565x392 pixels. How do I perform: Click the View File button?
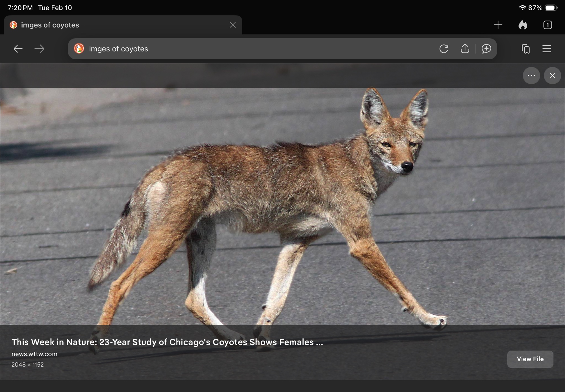pos(530,359)
